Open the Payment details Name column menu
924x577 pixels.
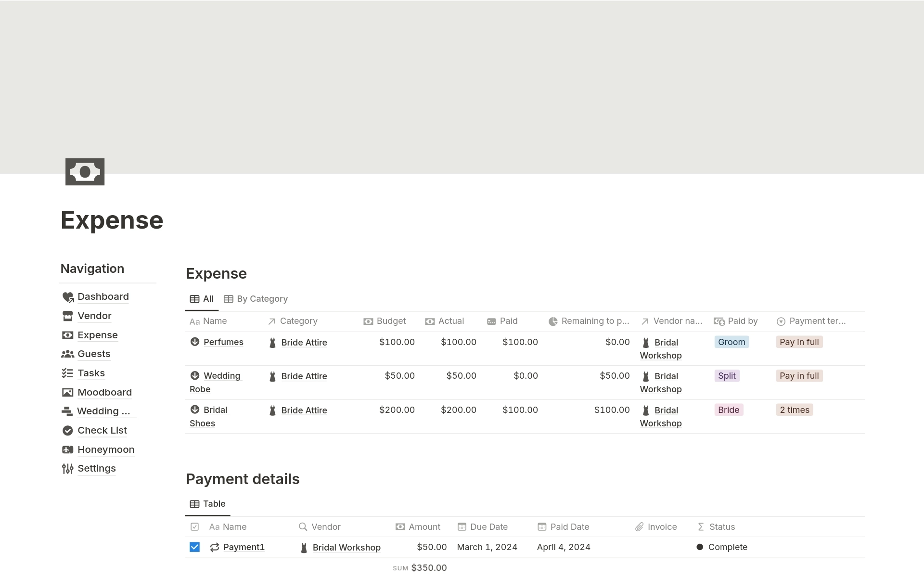click(228, 527)
